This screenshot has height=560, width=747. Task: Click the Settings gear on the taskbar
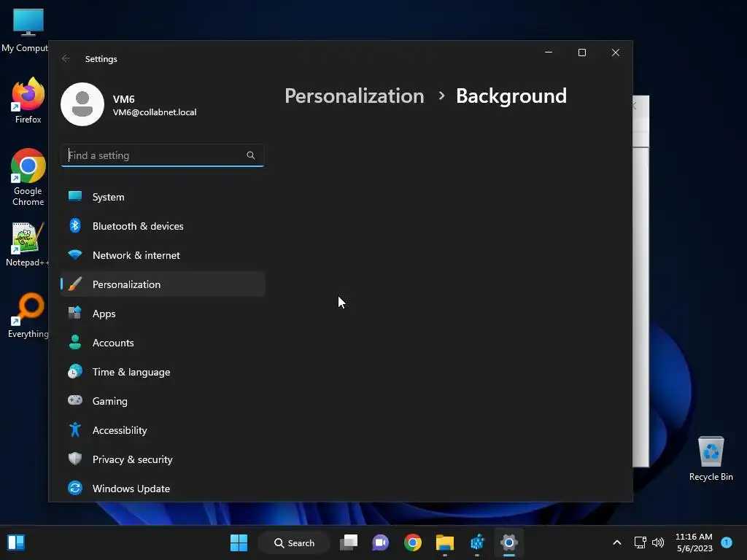(x=508, y=542)
